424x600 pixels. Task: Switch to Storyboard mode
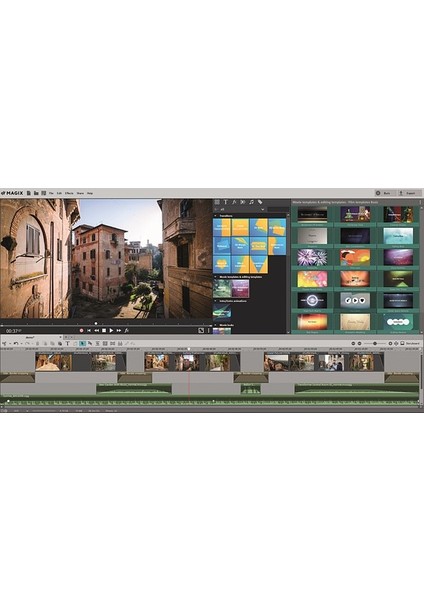(410, 344)
